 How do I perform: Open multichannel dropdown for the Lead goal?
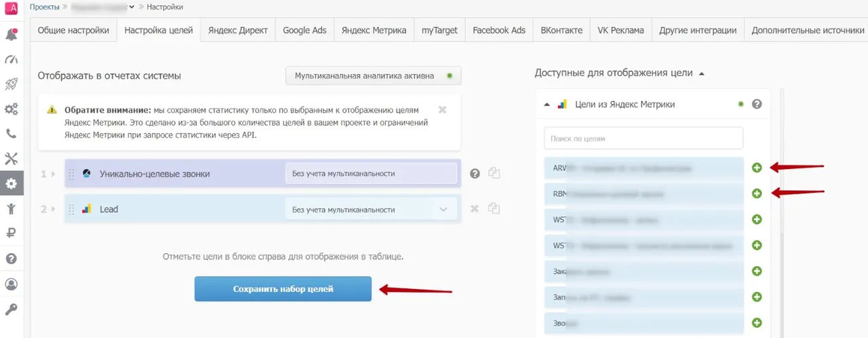(x=371, y=210)
